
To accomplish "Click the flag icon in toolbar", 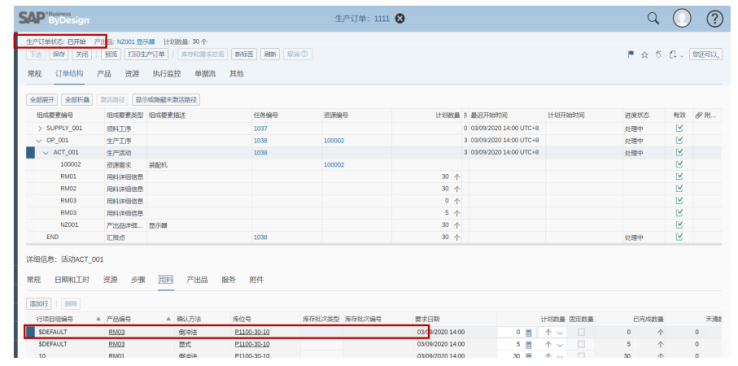I will [x=631, y=55].
